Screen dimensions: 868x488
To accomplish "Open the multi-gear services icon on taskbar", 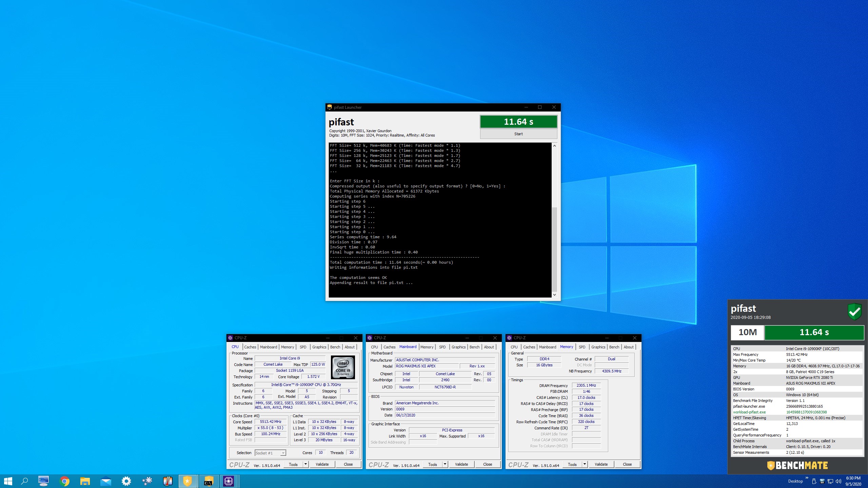I will 147,481.
